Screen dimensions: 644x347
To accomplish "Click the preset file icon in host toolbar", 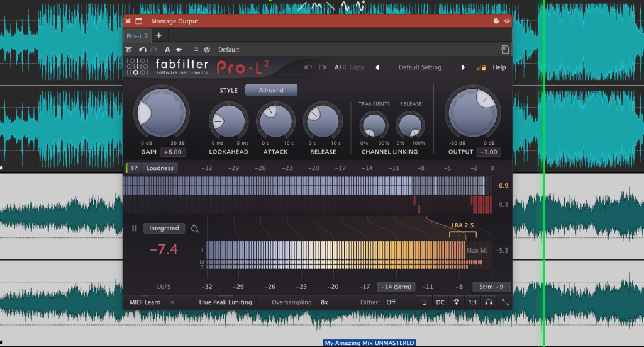I will (504, 50).
